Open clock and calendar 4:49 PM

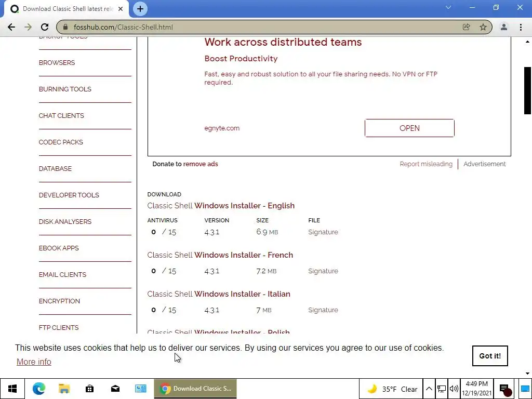pyautogui.click(x=477, y=389)
